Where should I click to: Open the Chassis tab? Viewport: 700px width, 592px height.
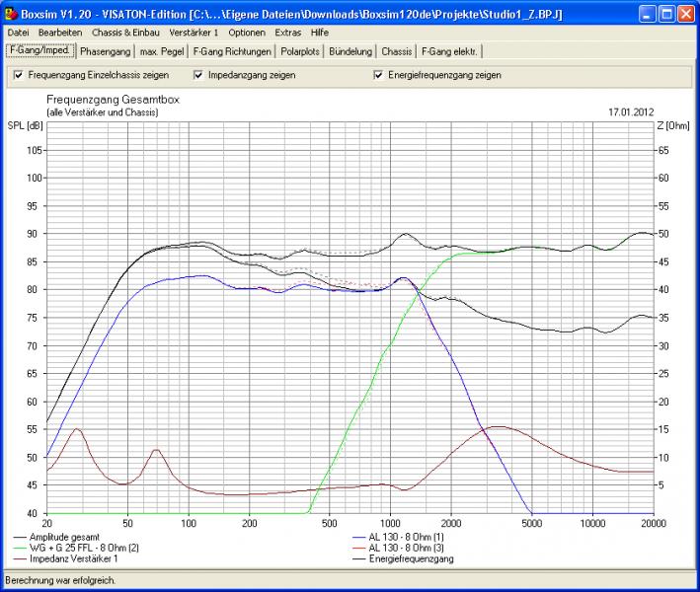(397, 51)
